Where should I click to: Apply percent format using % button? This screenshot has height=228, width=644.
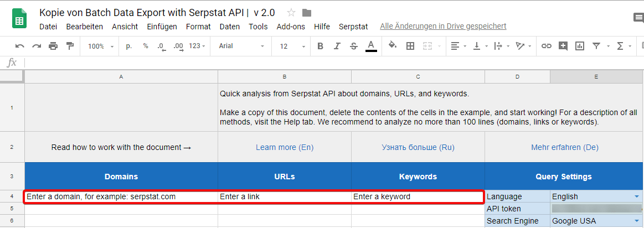pos(146,46)
